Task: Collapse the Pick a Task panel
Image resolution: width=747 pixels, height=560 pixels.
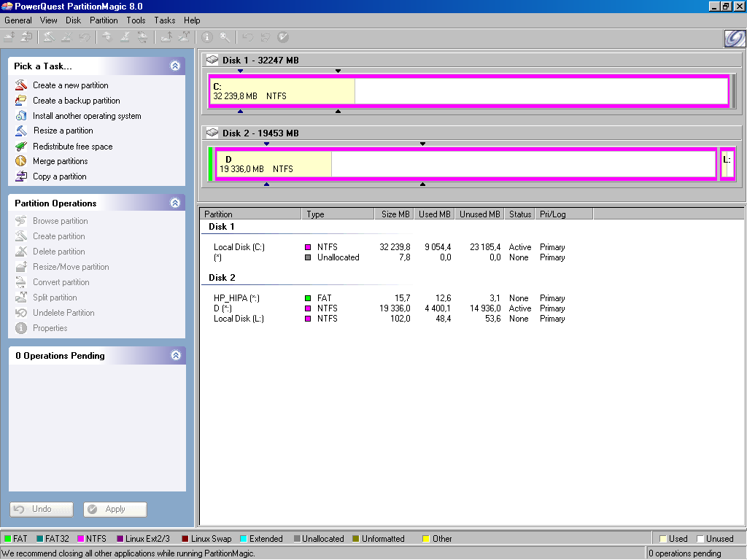Action: (175, 66)
